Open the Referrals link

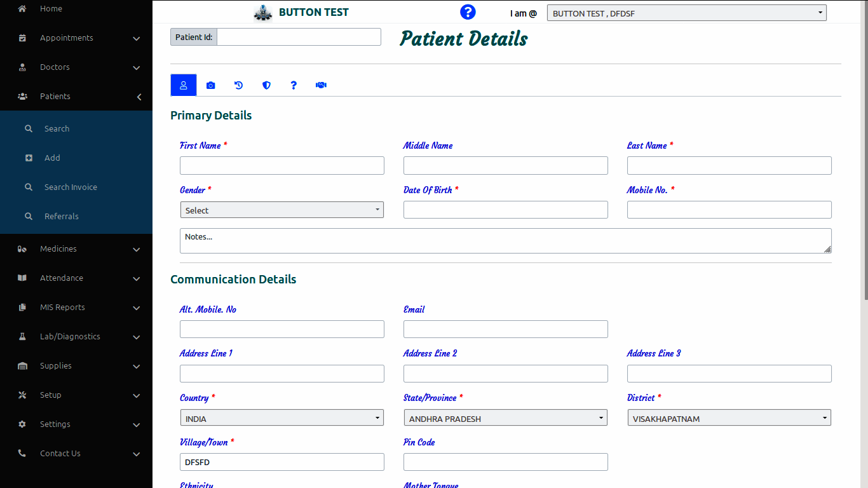click(62, 217)
